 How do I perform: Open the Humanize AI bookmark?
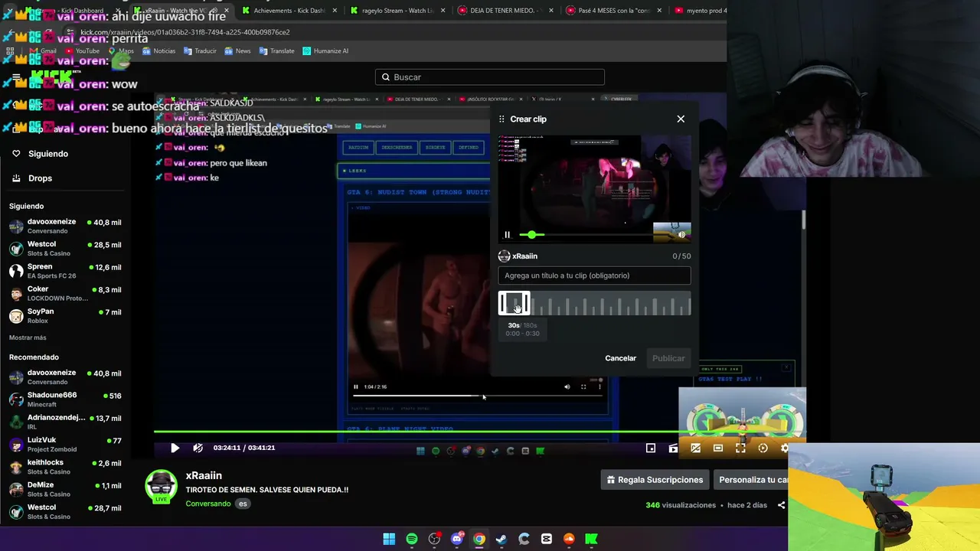[x=325, y=51]
